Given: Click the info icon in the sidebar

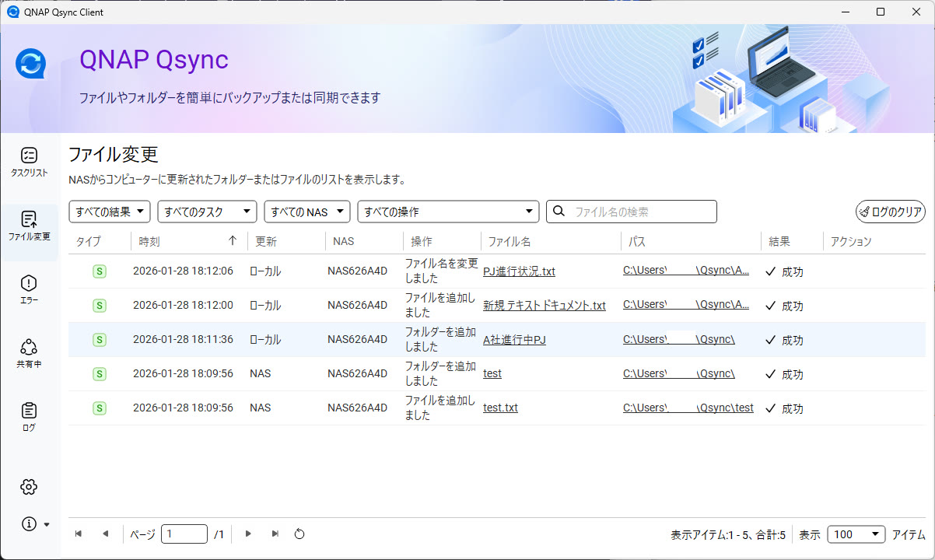Looking at the screenshot, I should pyautogui.click(x=30, y=524).
